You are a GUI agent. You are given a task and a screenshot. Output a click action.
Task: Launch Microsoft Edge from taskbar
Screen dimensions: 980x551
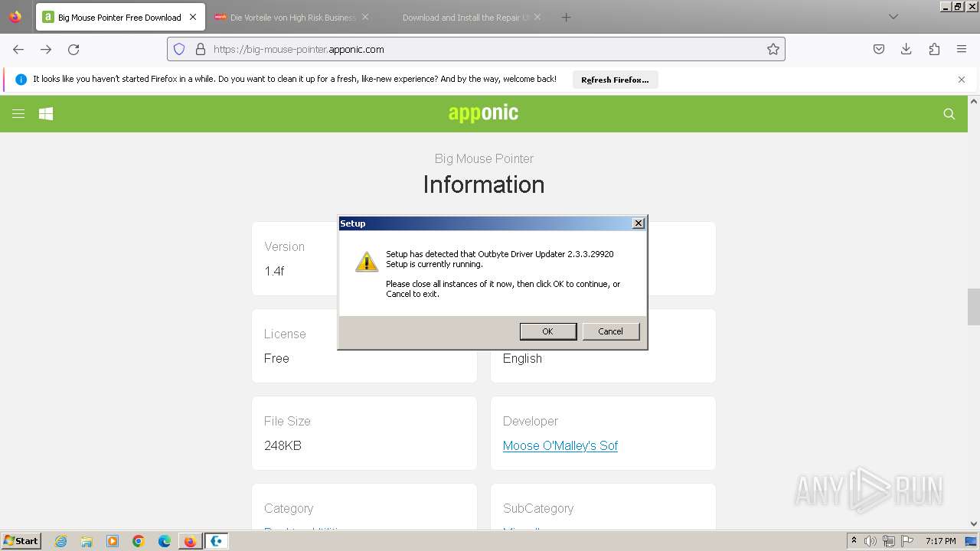pyautogui.click(x=165, y=541)
